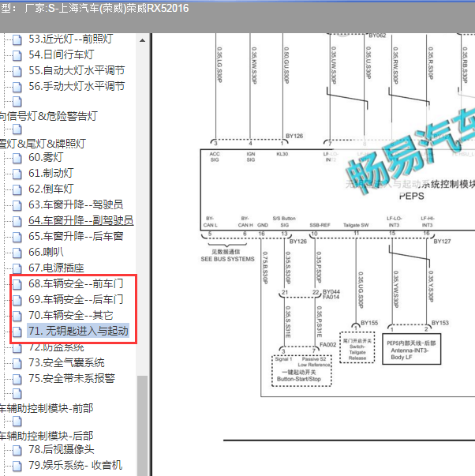Open 67.电源插座 wiring page
This screenshot has width=475, height=476.
(56, 268)
